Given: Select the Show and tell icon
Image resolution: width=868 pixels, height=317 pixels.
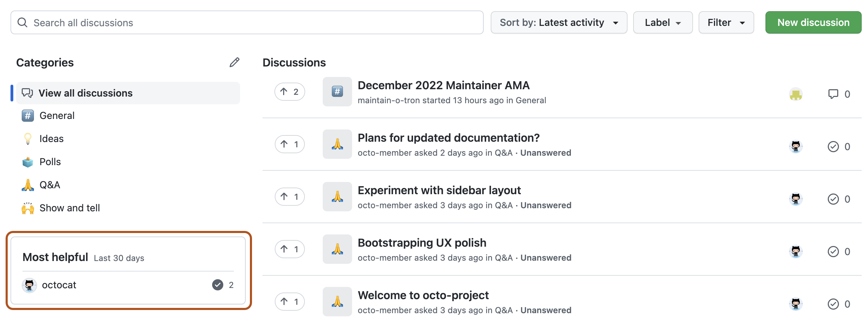Looking at the screenshot, I should tap(27, 208).
